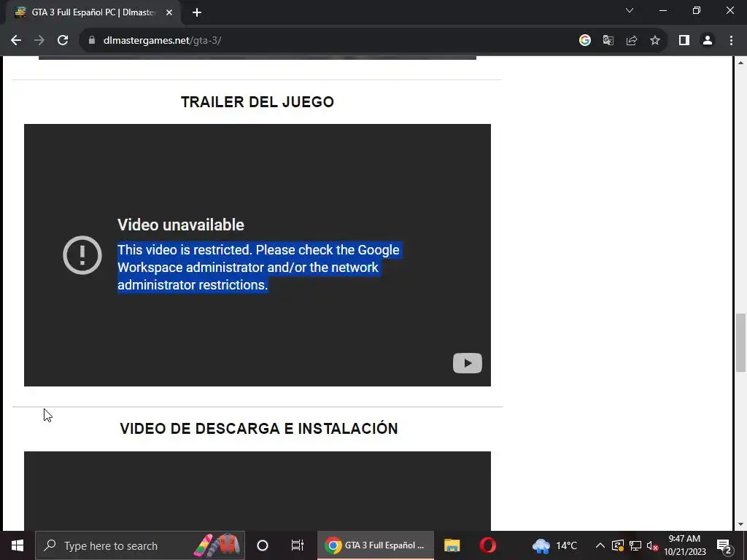Open the Windows Start menu

pos(18,545)
